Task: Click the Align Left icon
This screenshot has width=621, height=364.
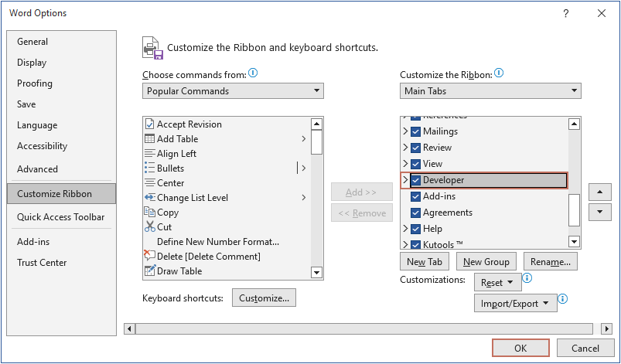Action: (x=150, y=154)
